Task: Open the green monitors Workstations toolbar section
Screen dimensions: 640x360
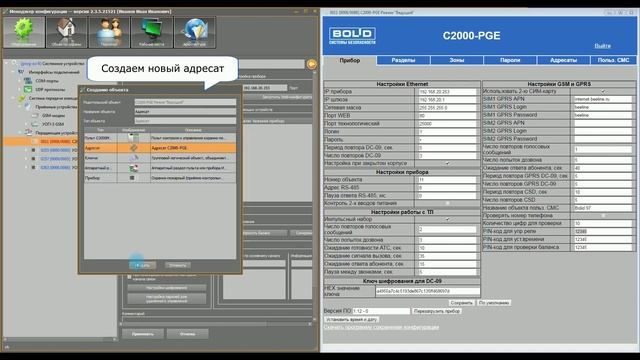Action: pyautogui.click(x=152, y=32)
